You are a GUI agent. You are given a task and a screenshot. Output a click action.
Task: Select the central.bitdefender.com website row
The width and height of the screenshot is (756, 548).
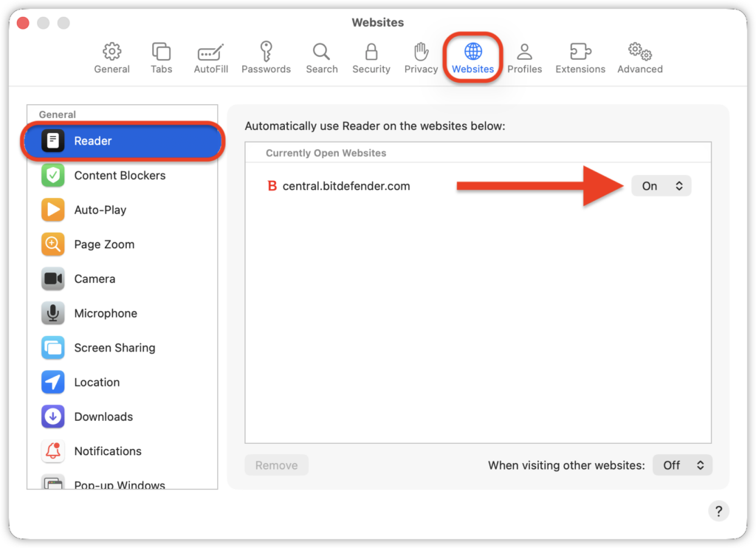(478, 186)
